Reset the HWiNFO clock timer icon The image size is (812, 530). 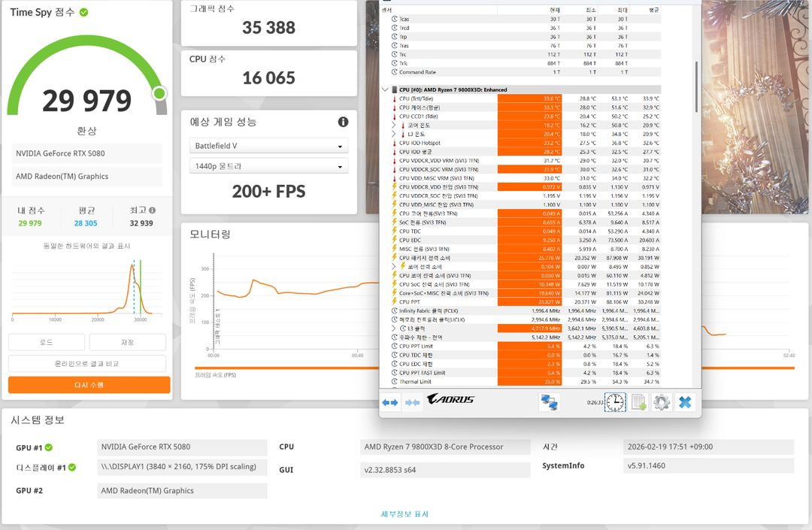[x=614, y=403]
